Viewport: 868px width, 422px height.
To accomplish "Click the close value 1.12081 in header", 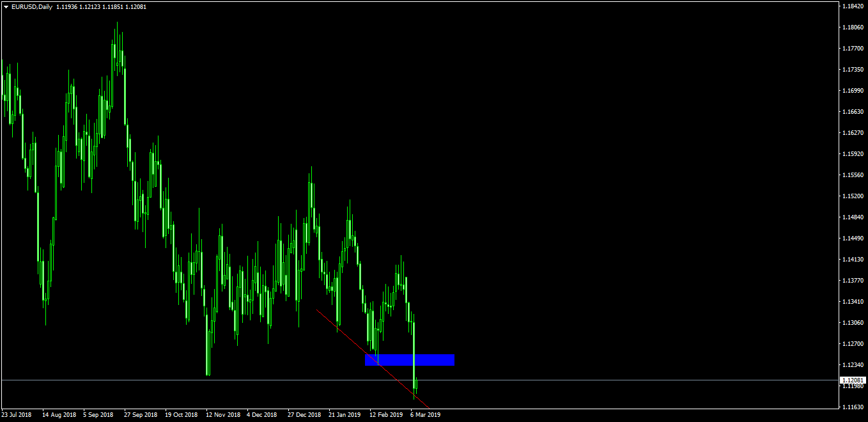I will click(136, 6).
